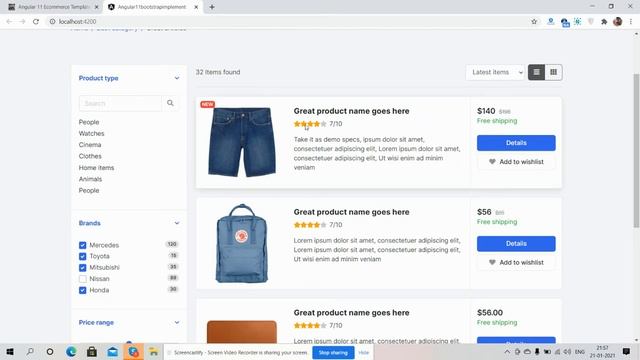The height and width of the screenshot is (360, 640).
Task: Open Windows Start menu
Action: coord(10,351)
